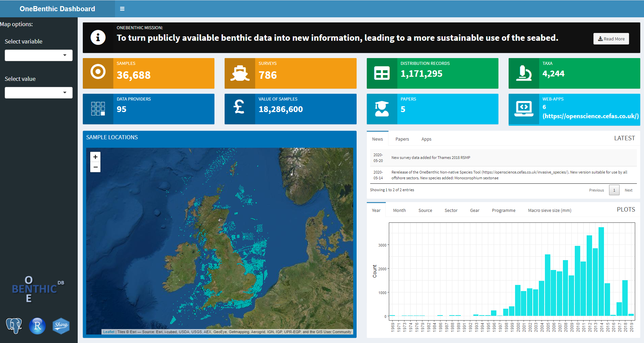Click the pound sterling value icon
The width and height of the screenshot is (644, 343).
point(239,107)
